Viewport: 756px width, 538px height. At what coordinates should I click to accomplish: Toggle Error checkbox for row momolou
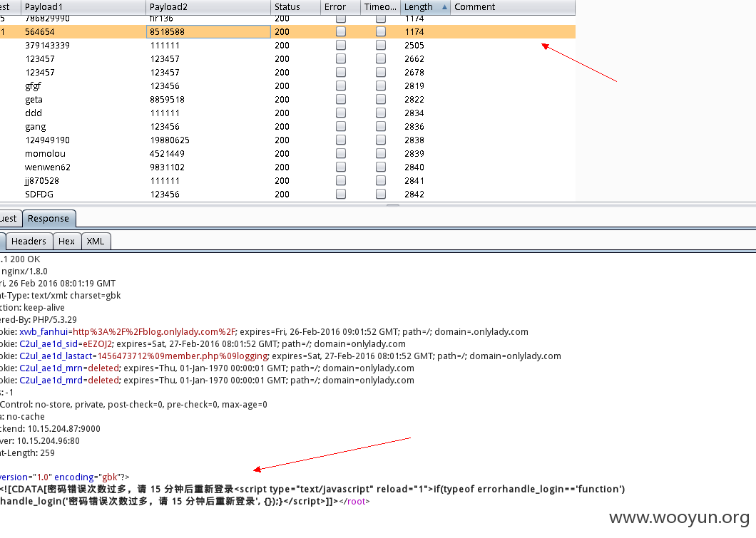coord(341,153)
